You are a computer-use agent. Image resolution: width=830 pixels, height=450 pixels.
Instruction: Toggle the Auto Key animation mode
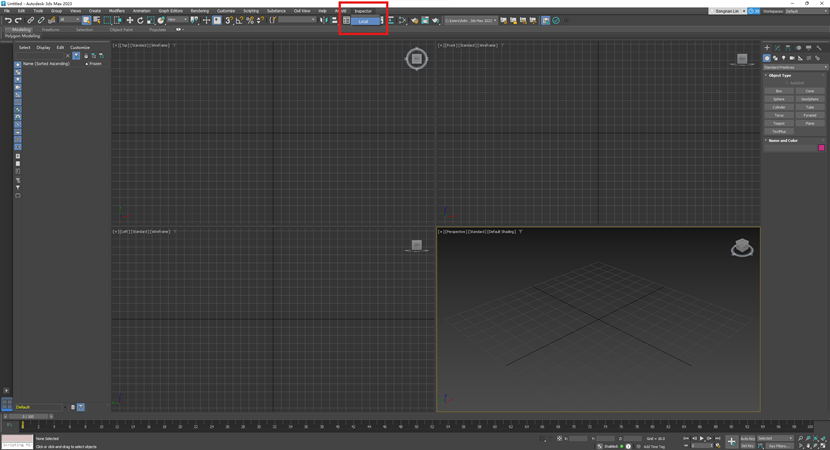click(747, 438)
